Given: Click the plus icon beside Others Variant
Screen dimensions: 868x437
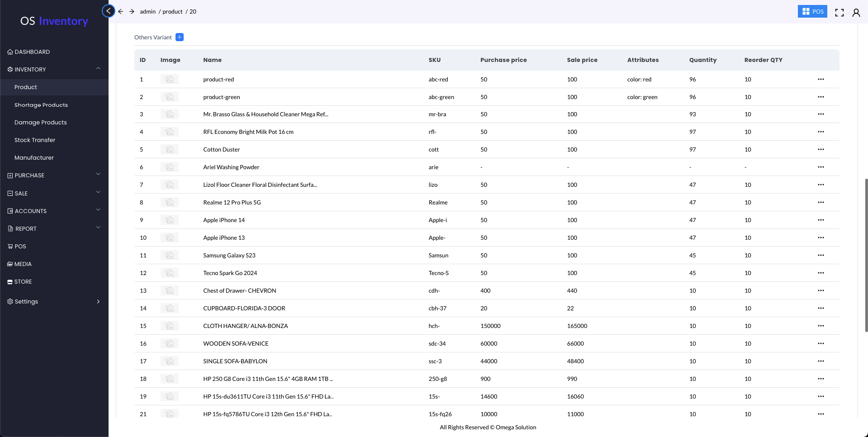Looking at the screenshot, I should [180, 37].
